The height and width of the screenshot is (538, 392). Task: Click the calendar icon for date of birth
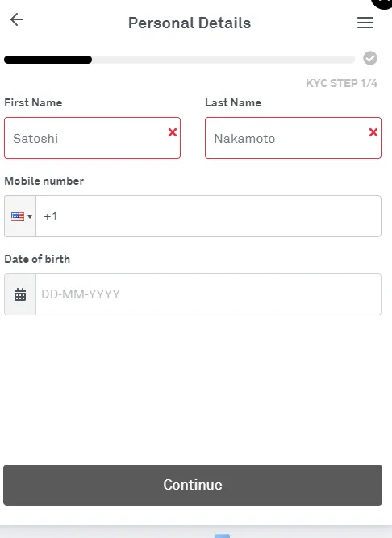click(20, 294)
